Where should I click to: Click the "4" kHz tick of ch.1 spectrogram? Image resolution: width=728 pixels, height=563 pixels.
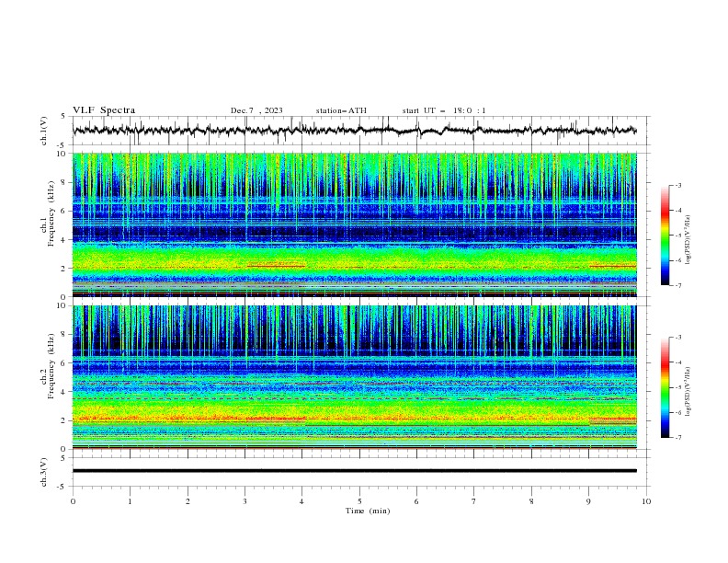click(x=64, y=240)
